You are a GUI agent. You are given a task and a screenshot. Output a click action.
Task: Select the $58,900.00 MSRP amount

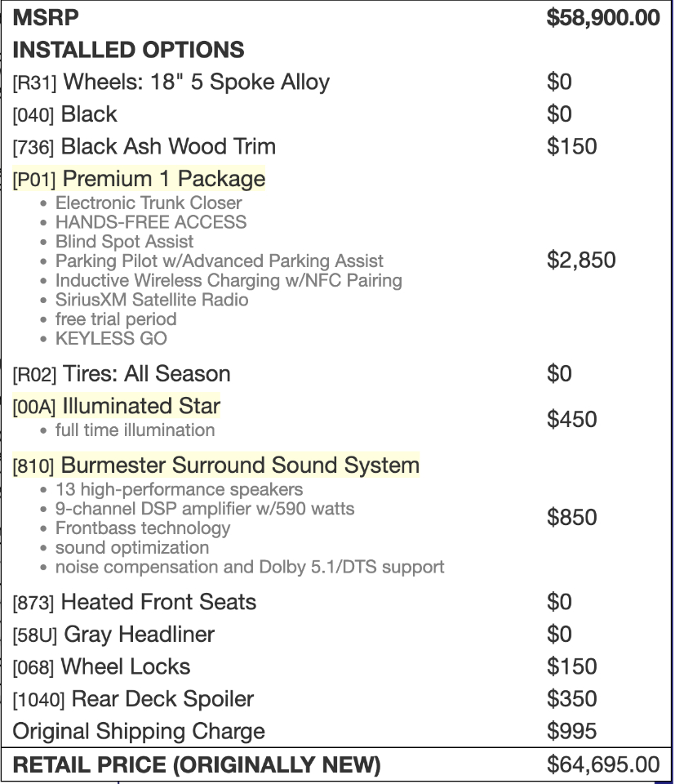(x=603, y=17)
